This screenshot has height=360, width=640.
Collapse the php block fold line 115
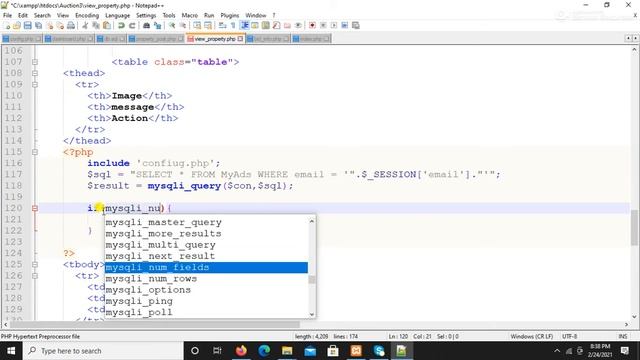35,152
